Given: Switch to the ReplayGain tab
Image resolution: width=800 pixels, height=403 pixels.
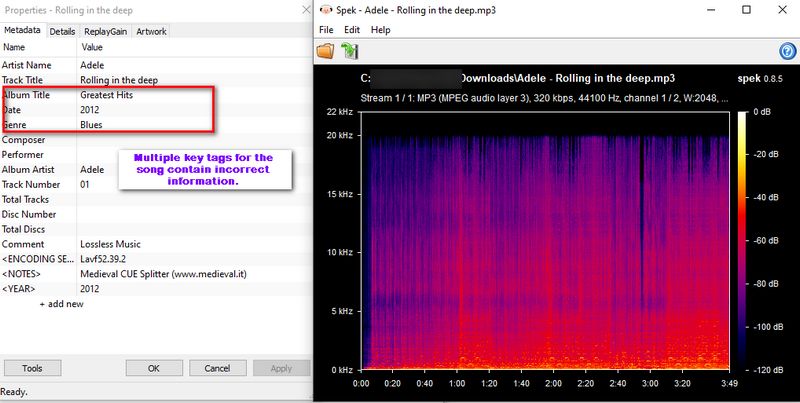Looking at the screenshot, I should point(106,32).
